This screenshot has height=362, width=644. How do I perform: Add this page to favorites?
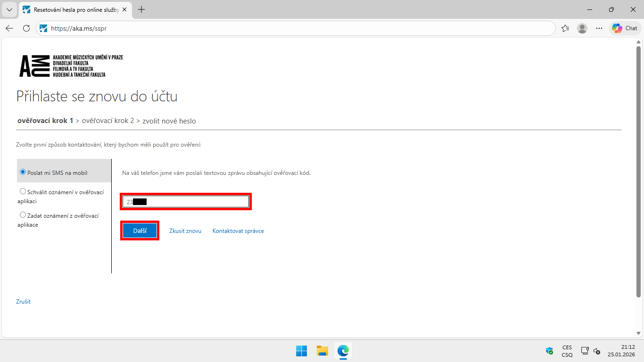coord(565,28)
